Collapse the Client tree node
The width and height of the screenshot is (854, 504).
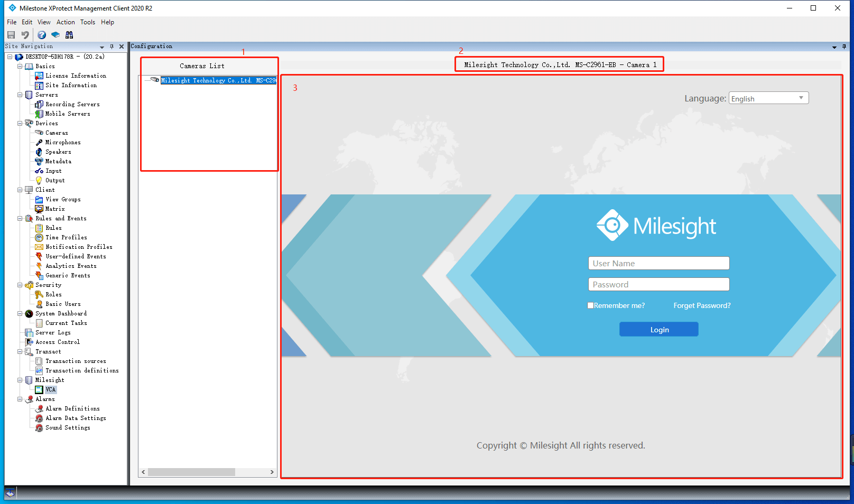pos(20,190)
